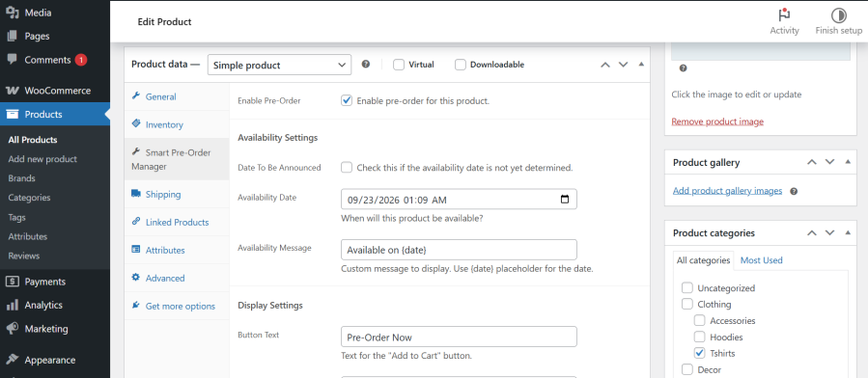
Task: Open Payments via its dollar icon
Action: 13,282
